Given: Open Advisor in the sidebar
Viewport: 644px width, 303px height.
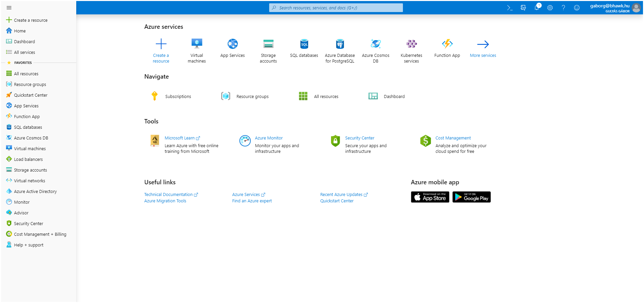Looking at the screenshot, I should click(x=38, y=213).
